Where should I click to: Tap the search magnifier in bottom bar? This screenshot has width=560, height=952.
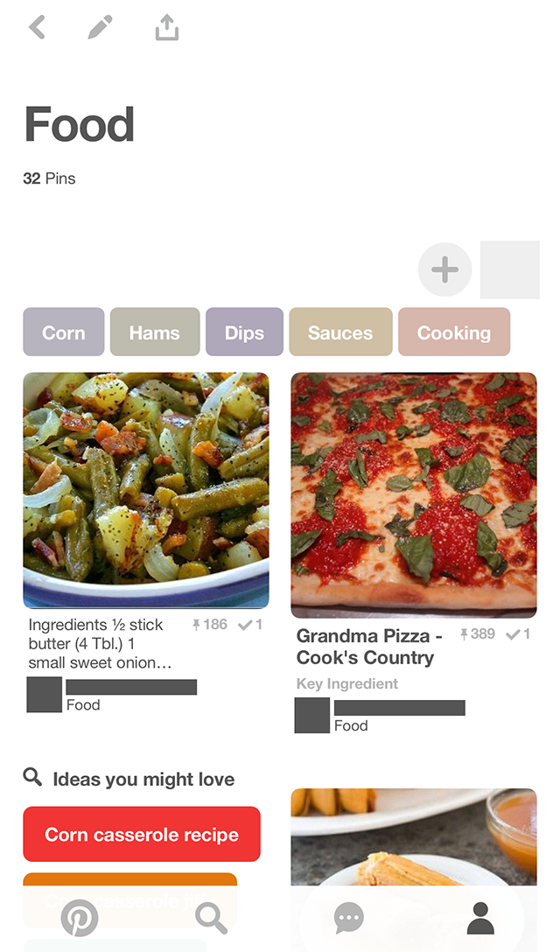point(211,917)
